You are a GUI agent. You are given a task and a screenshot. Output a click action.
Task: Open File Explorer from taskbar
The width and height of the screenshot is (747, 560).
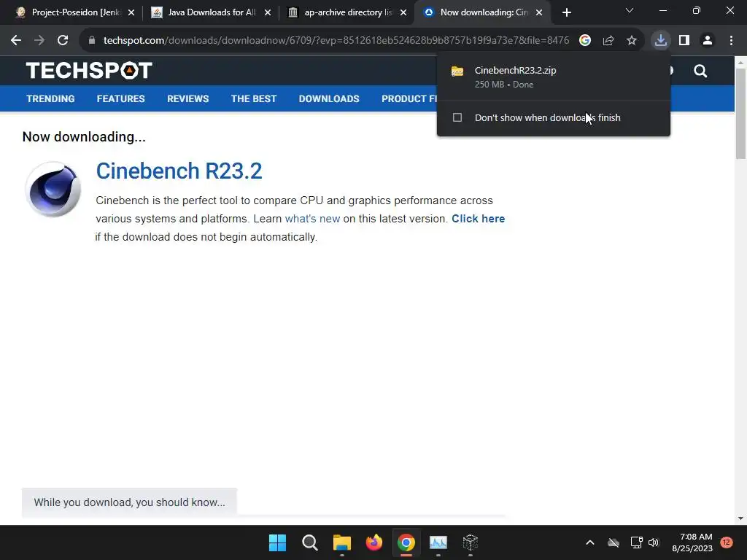click(341, 542)
